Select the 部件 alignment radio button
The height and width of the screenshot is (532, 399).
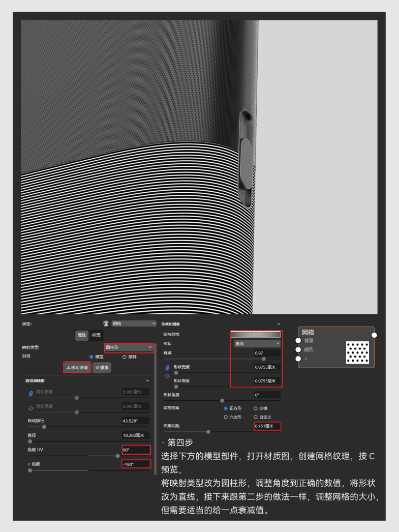click(124, 357)
